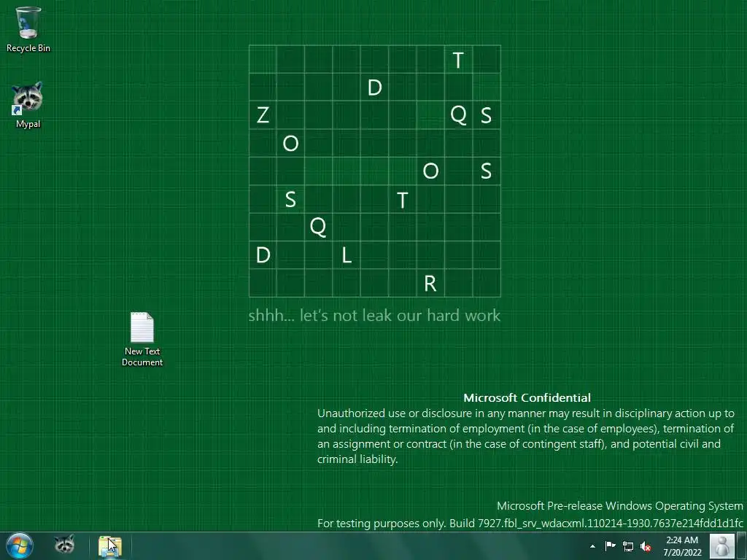
Task: Show hidden tray icons arrow
Action: [x=592, y=546]
